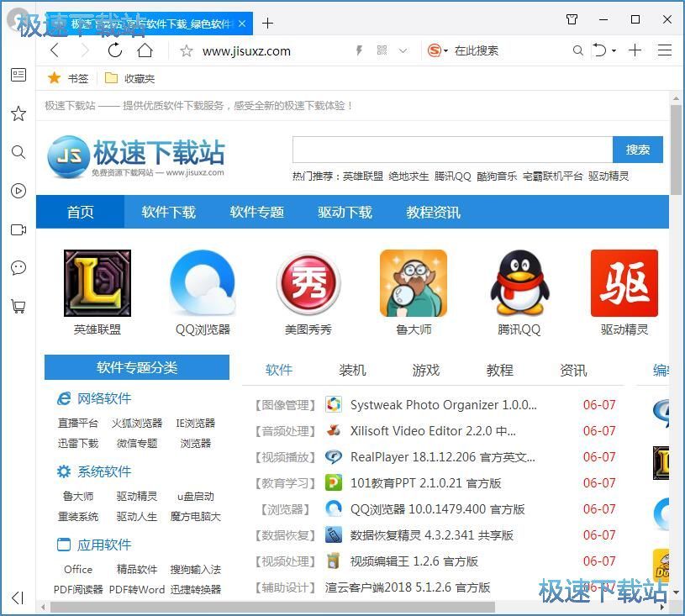Open the 驱动下载 navigation tab
The width and height of the screenshot is (685, 616).
[x=345, y=212]
